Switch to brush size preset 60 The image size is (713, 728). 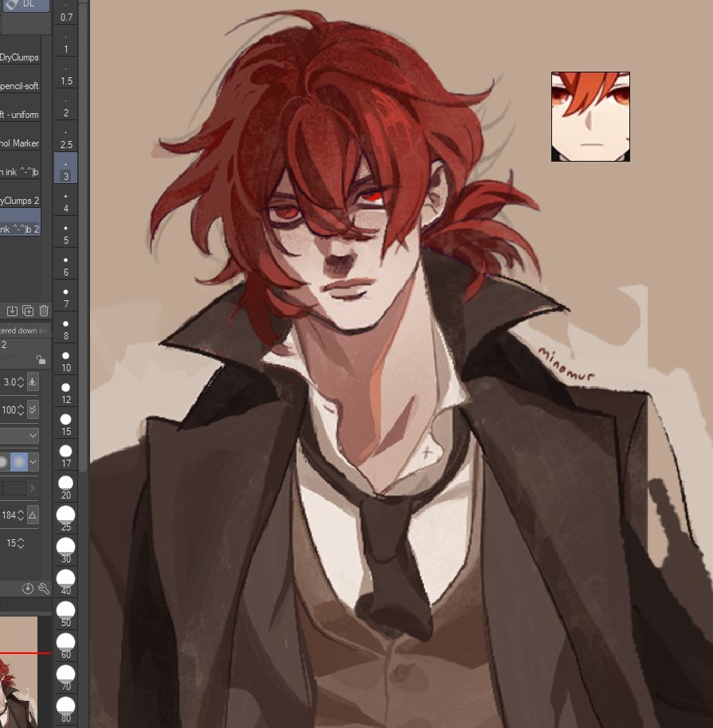[66, 647]
